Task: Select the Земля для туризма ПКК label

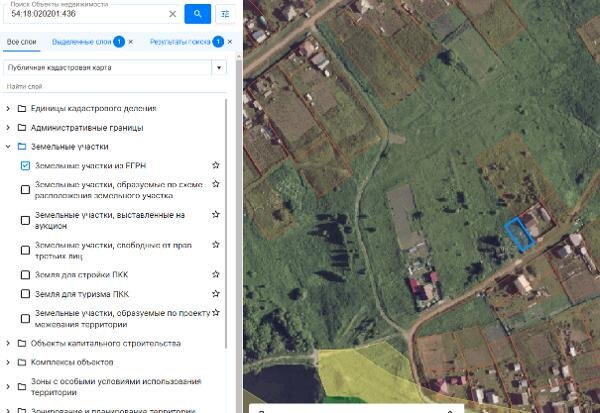Action: 82,294
